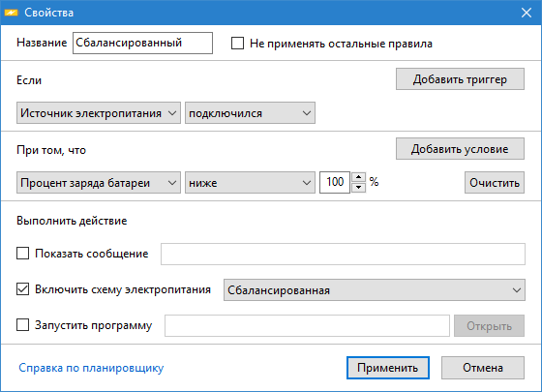Decrease battery percent with down spinner arrow
This screenshot has height=392, width=542.
359,188
